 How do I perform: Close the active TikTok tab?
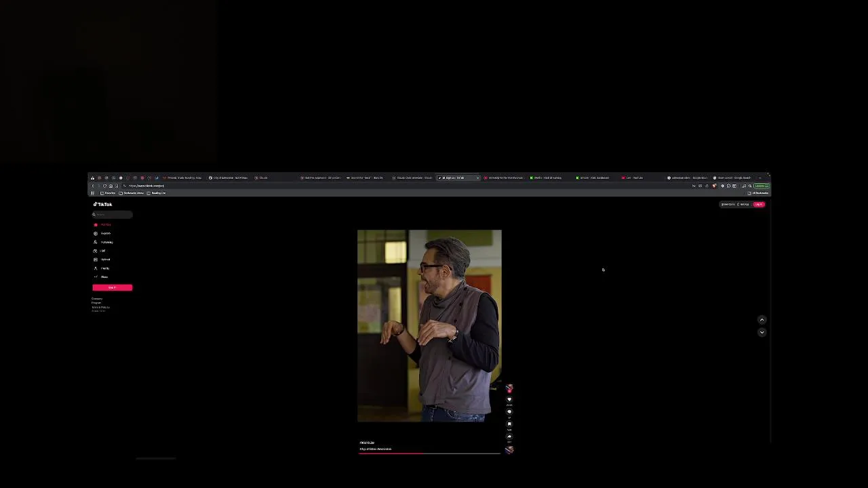477,178
